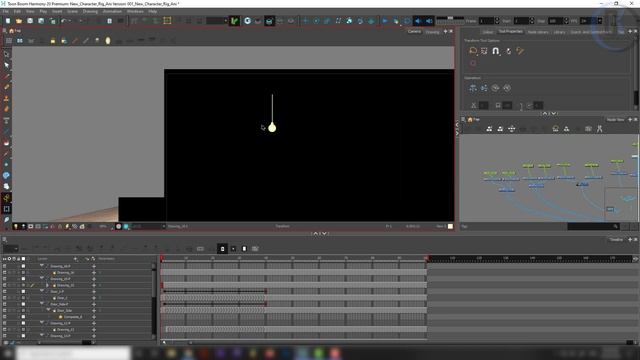This screenshot has width=640, height=360.
Task: Click Flip Vertical in Operations section
Action: click(484, 88)
